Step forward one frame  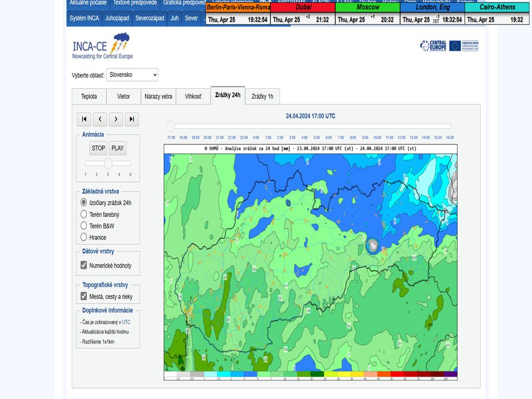click(x=116, y=119)
